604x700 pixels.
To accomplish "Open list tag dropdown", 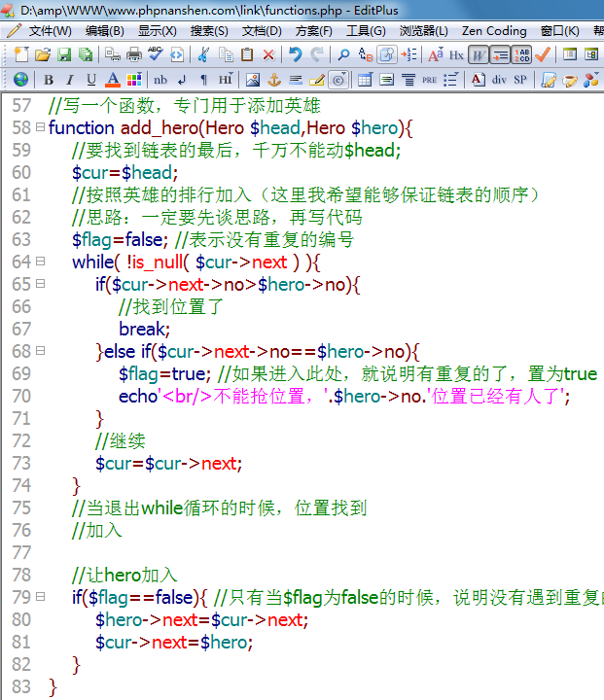I will [x=451, y=80].
